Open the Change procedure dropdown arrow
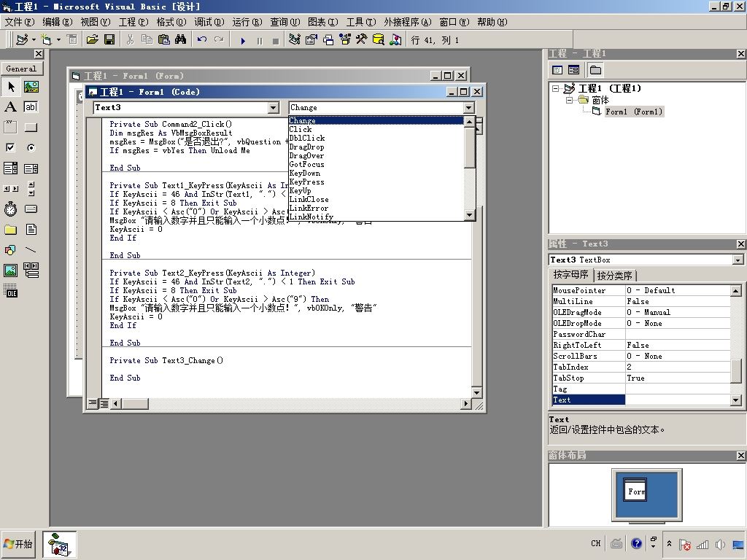Screen dimensions: 747x560 point(468,108)
